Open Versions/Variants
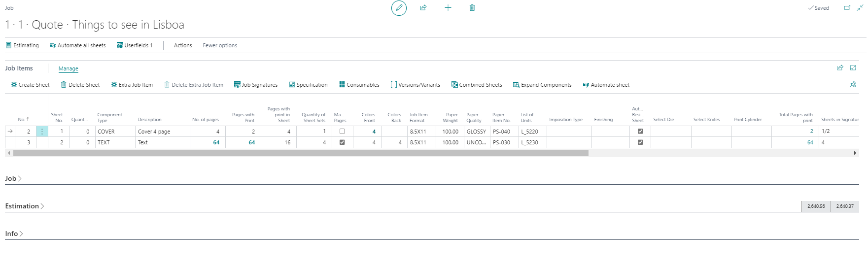 pyautogui.click(x=416, y=85)
